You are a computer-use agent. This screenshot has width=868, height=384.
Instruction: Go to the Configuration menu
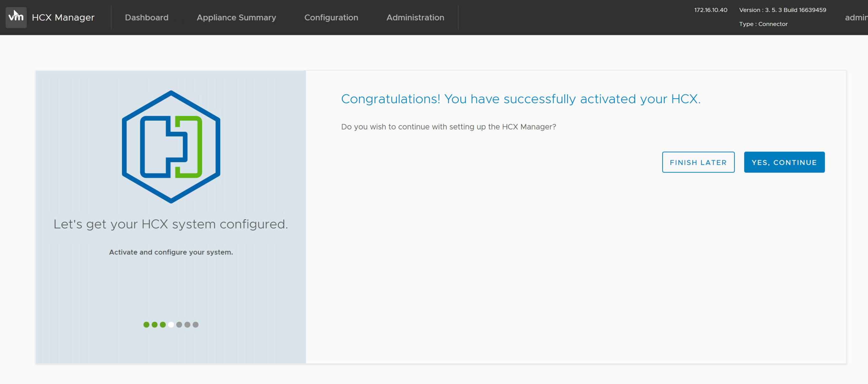coord(331,18)
